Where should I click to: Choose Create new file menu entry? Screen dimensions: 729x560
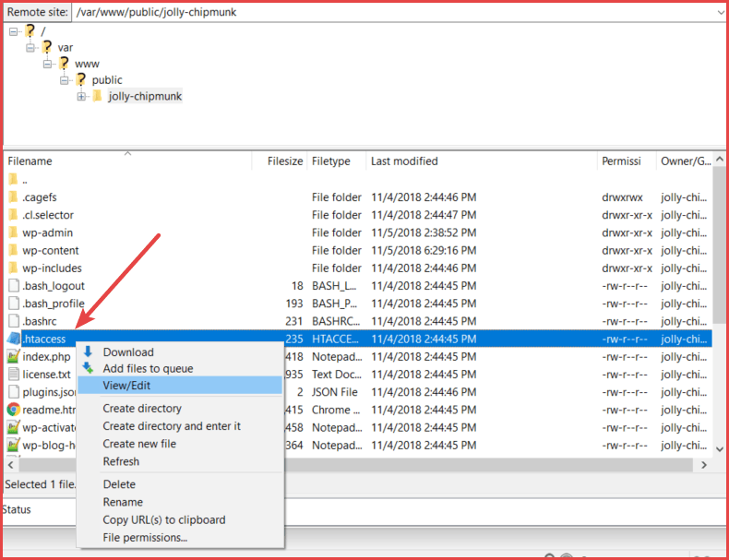tap(180, 444)
